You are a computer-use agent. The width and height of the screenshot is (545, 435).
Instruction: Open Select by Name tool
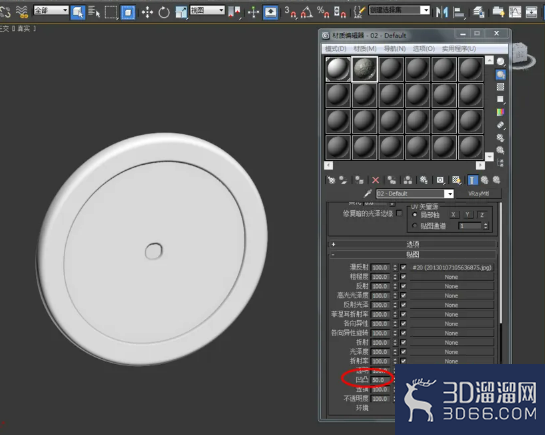pyautogui.click(x=94, y=13)
